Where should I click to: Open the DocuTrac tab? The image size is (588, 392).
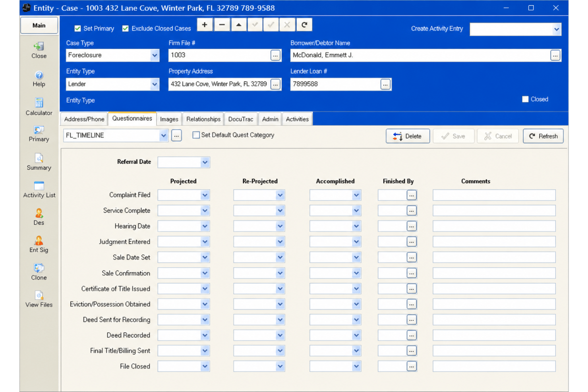[x=241, y=119]
